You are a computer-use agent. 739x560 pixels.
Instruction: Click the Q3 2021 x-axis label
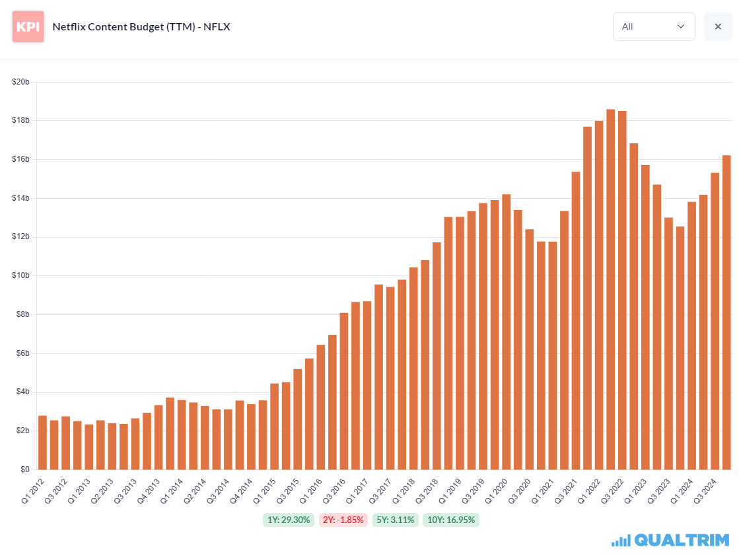(565, 491)
